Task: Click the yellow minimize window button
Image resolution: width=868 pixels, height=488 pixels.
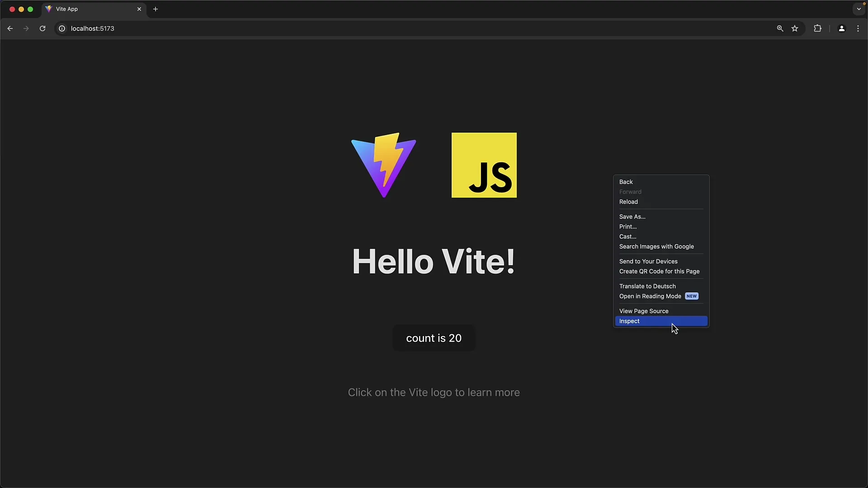Action: pos(21,9)
